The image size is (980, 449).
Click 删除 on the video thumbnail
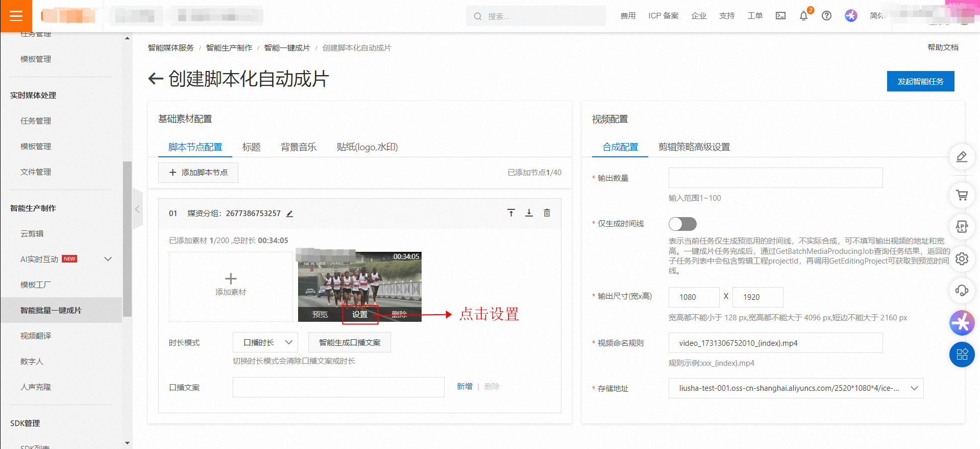coord(399,314)
